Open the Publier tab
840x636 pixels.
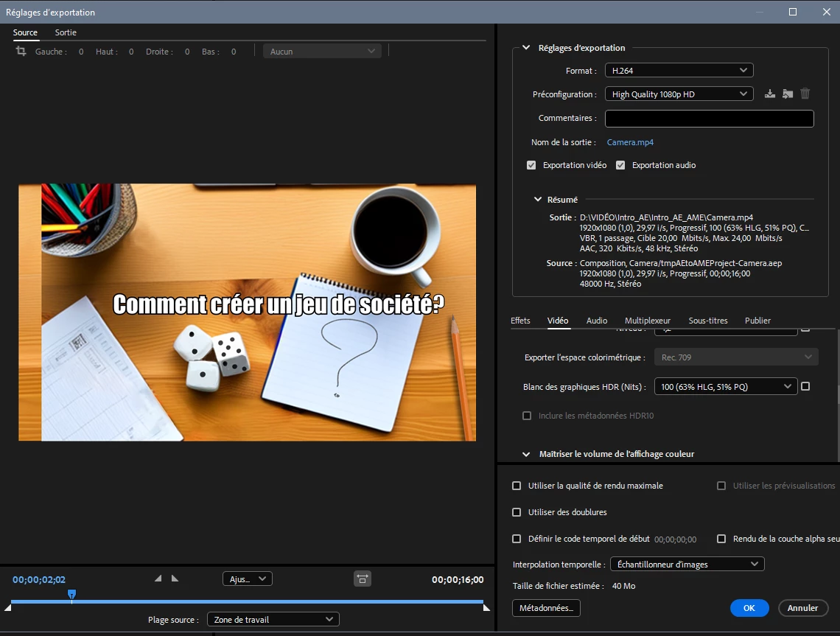[x=757, y=321]
